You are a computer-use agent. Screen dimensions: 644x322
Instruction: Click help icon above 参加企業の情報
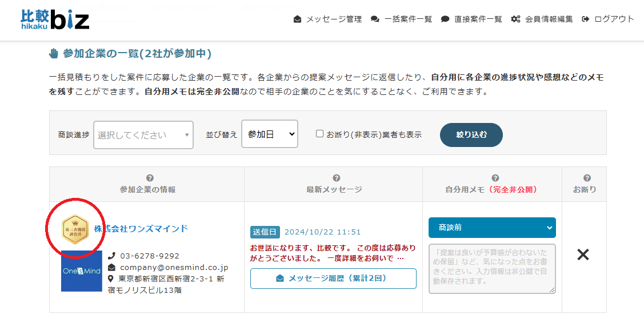(x=150, y=178)
